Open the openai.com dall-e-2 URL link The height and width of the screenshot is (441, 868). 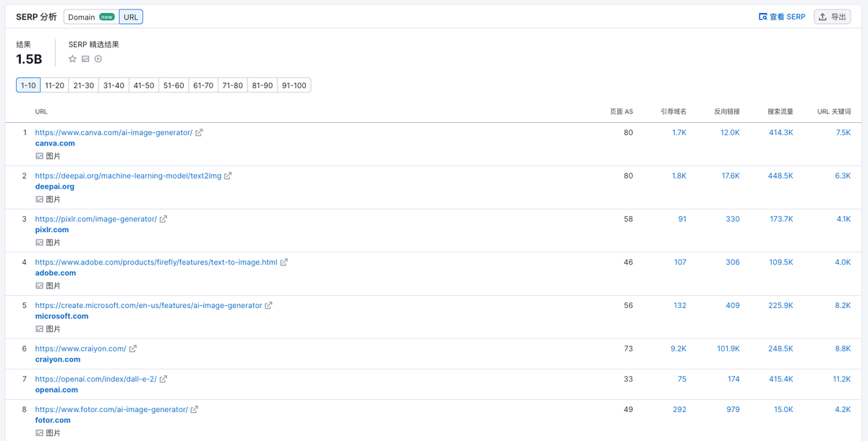(x=95, y=379)
